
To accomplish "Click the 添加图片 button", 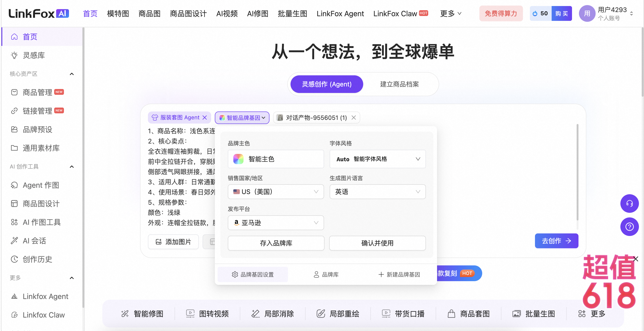I will tap(173, 242).
